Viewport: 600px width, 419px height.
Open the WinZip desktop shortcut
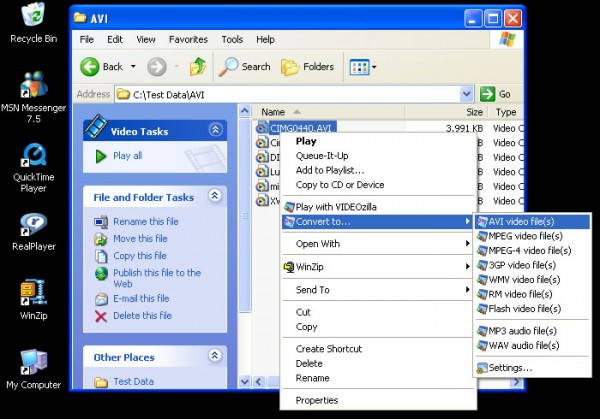(33, 299)
